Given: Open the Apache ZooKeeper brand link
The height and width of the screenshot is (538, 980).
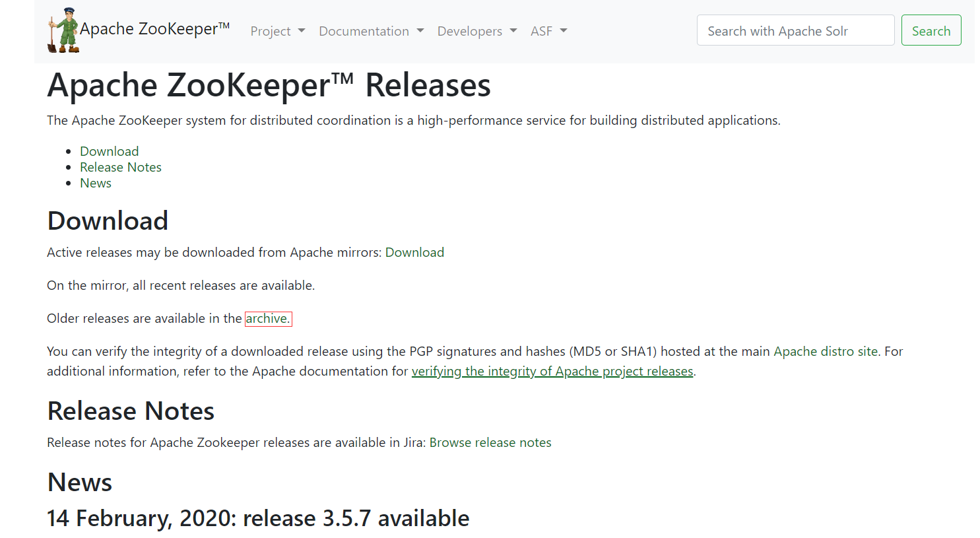Looking at the screenshot, I should (x=154, y=29).
